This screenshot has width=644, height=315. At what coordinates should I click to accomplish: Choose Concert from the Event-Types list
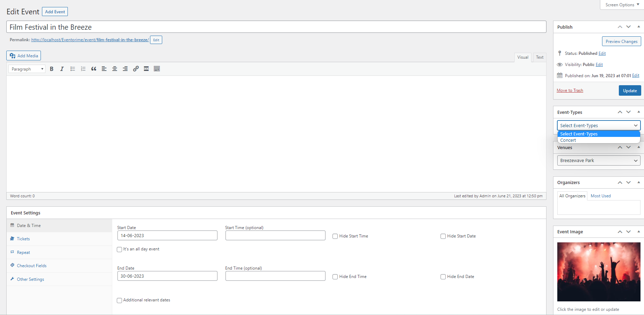click(x=568, y=140)
